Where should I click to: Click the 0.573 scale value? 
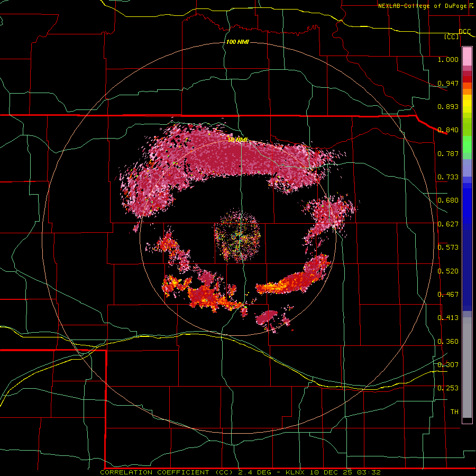pos(448,248)
